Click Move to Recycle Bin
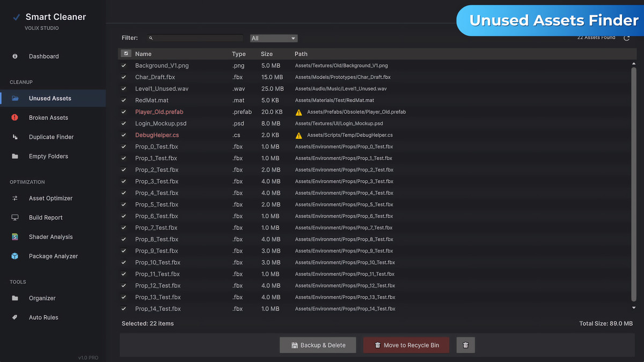The height and width of the screenshot is (362, 644). pyautogui.click(x=406, y=345)
